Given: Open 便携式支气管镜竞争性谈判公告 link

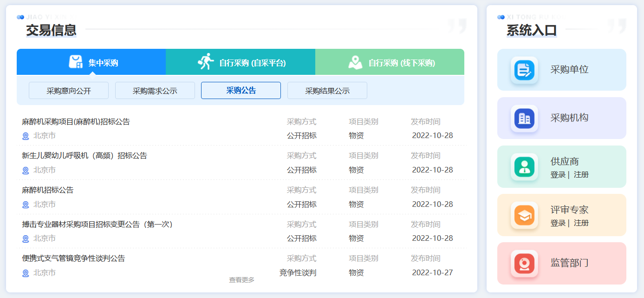Looking at the screenshot, I should [x=73, y=258].
